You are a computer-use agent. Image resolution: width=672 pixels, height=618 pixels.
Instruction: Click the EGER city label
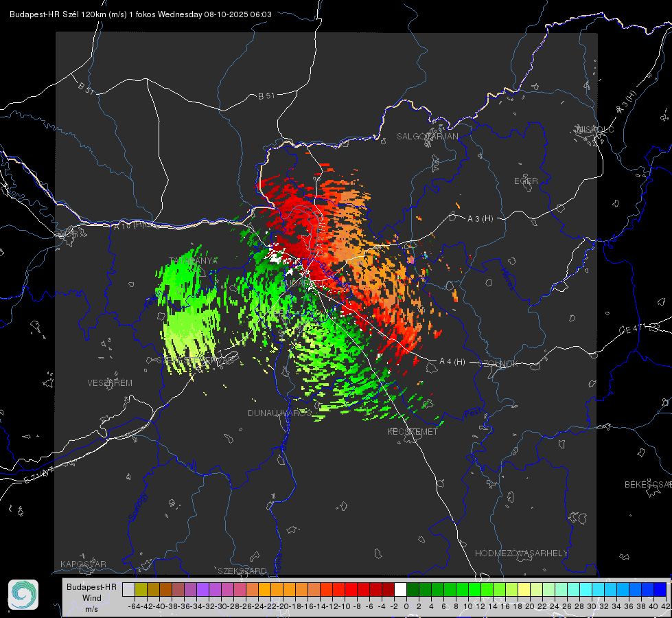(526, 181)
